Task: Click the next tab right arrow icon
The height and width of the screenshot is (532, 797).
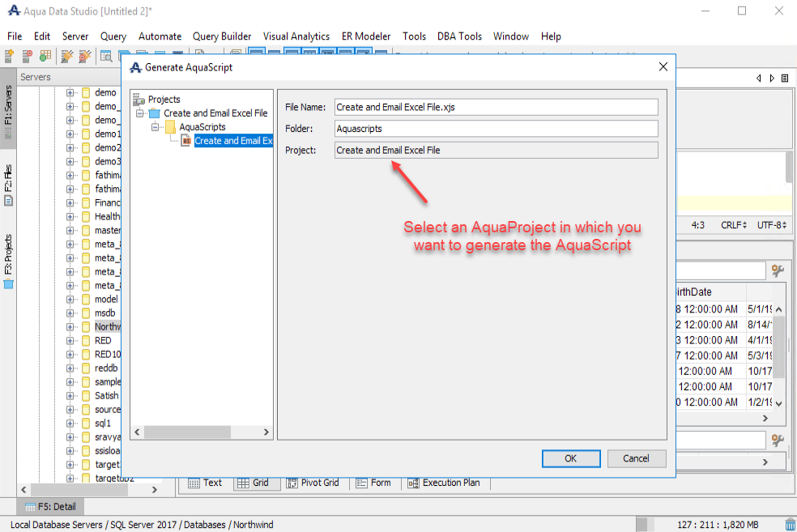Action: tap(772, 79)
